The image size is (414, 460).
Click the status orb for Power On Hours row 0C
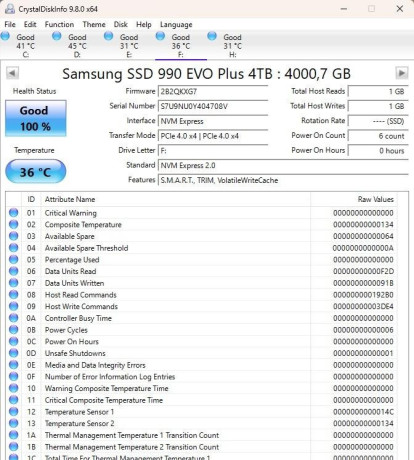(x=14, y=341)
